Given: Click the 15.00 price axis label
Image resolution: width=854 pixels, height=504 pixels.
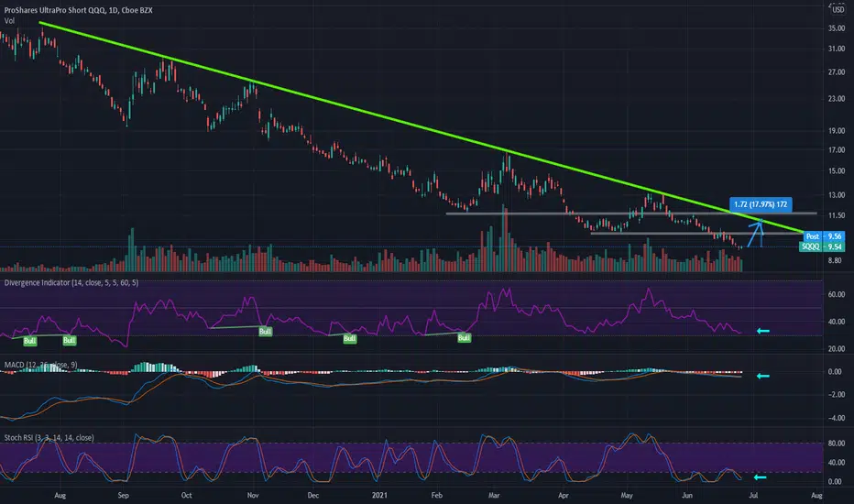Looking at the screenshot, I should tap(836, 171).
